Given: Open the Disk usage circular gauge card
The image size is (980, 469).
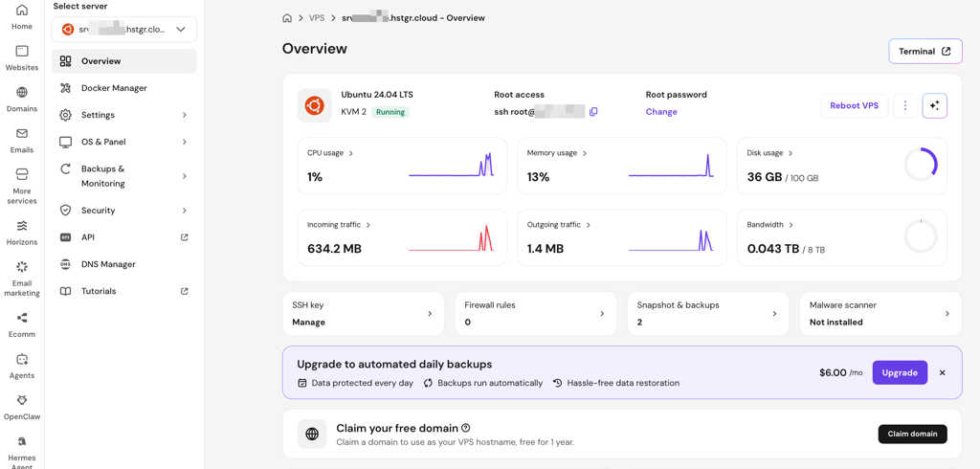Looking at the screenshot, I should tap(842, 166).
